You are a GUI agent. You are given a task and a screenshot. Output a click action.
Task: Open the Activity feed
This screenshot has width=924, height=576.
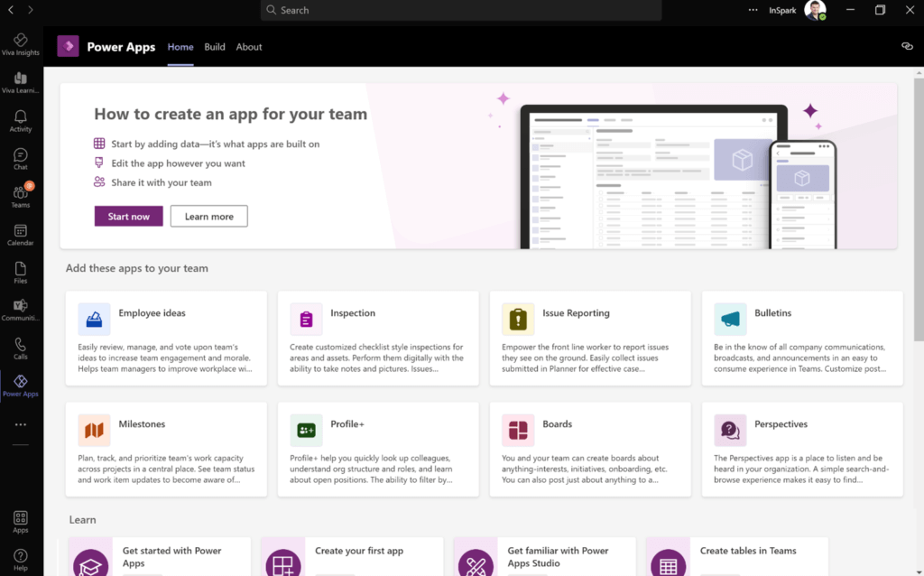(x=20, y=119)
